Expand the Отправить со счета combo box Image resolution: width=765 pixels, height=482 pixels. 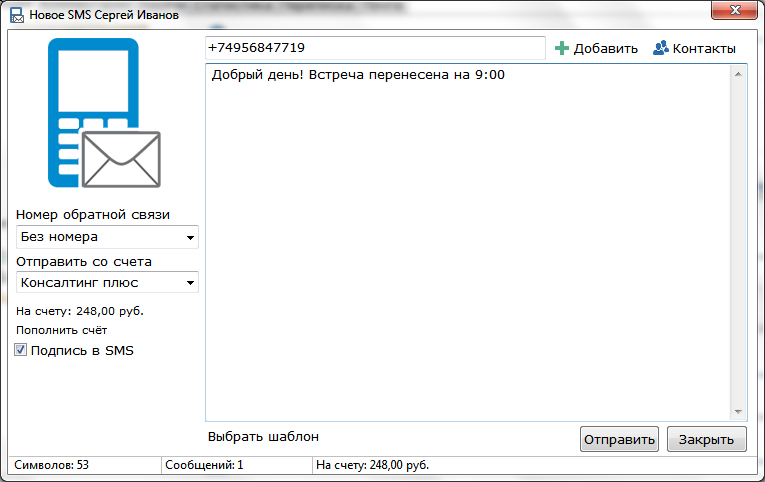tap(107, 282)
